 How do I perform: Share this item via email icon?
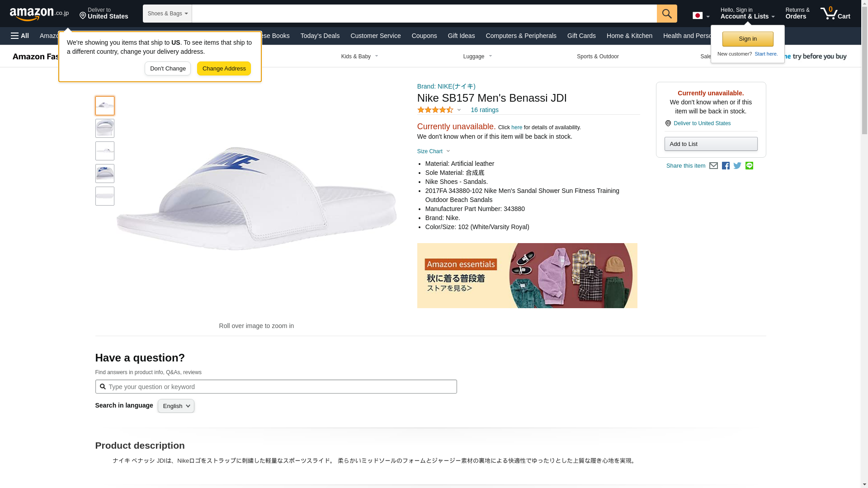(713, 166)
